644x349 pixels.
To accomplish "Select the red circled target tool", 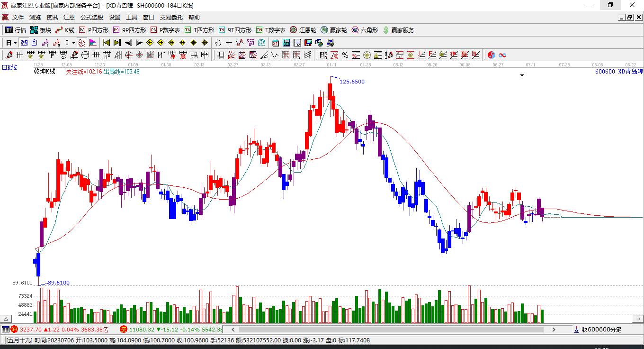I will click(x=129, y=55).
